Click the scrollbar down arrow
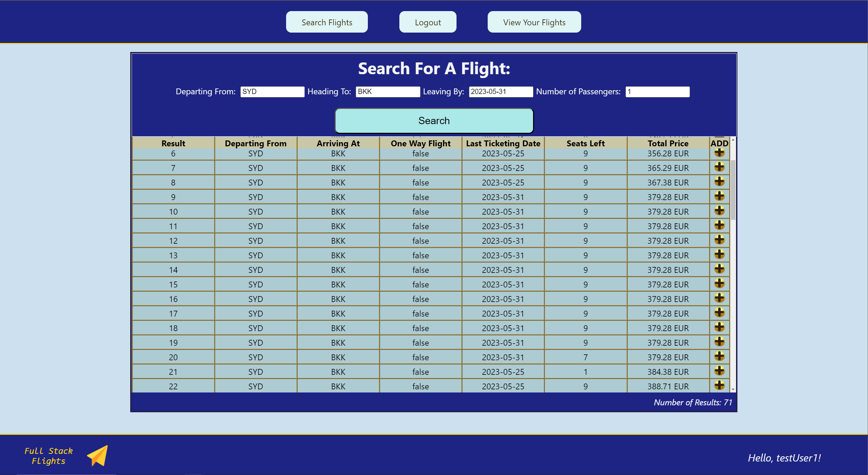 (733, 389)
